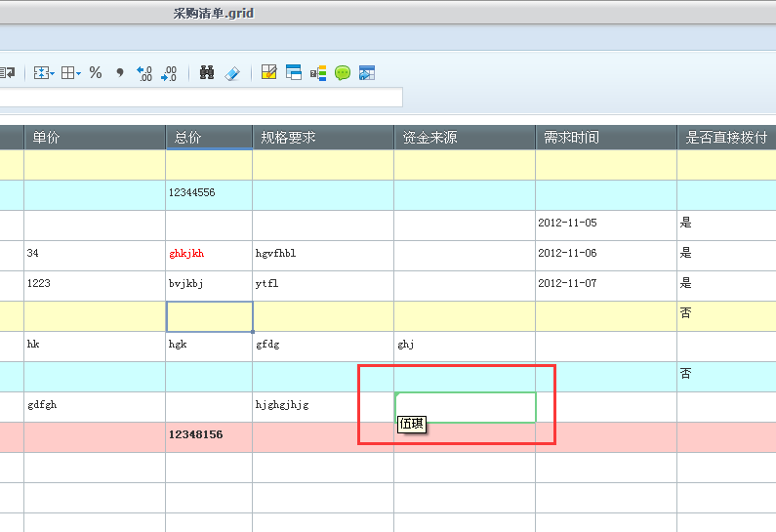776x532 pixels.
Task: Open the merge cells dropdown arrow
Action: point(52,74)
